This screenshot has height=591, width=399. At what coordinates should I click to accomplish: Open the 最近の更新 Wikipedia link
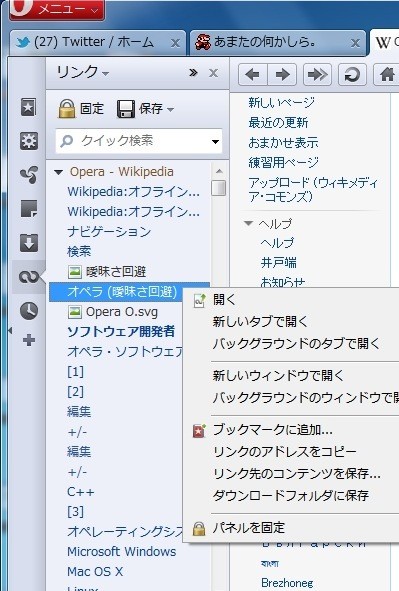(x=278, y=122)
